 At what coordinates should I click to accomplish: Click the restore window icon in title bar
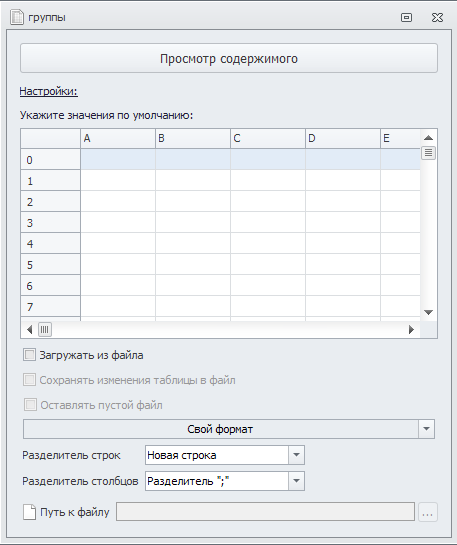(x=406, y=17)
